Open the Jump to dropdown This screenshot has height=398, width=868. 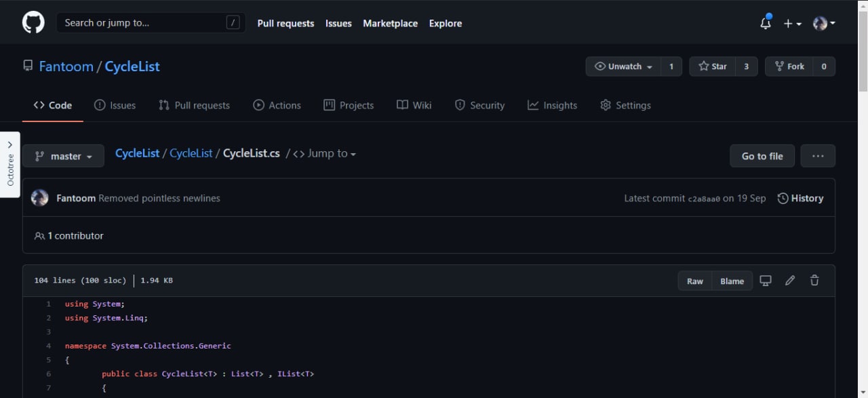324,153
